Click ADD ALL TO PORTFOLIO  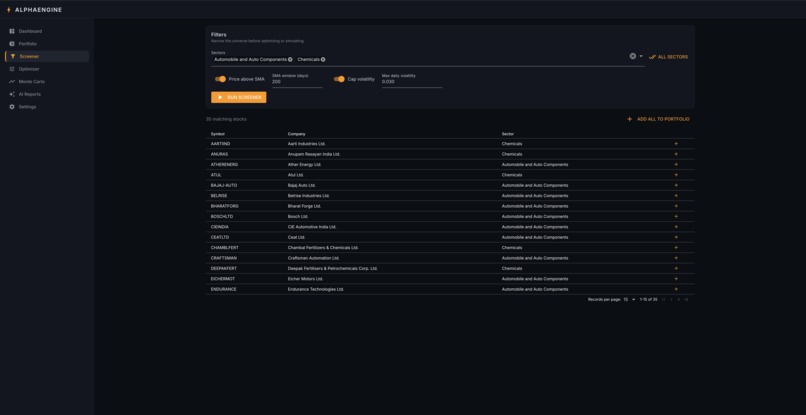click(658, 119)
